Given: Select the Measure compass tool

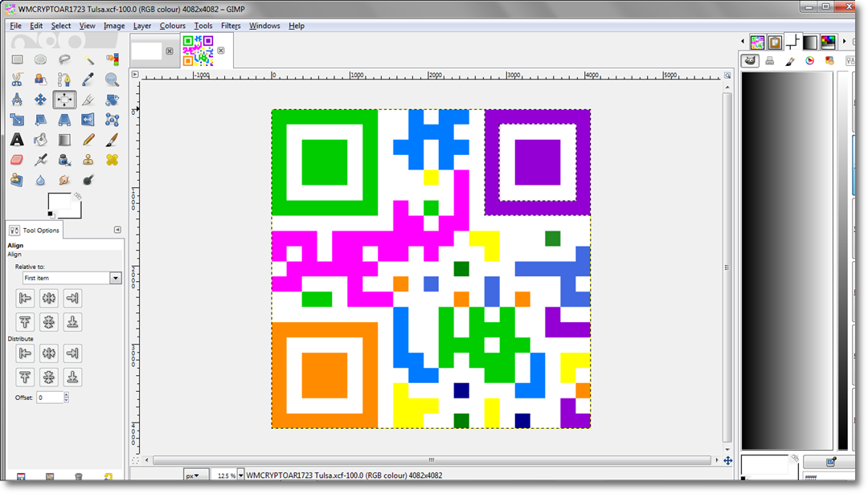Looking at the screenshot, I should coord(17,100).
